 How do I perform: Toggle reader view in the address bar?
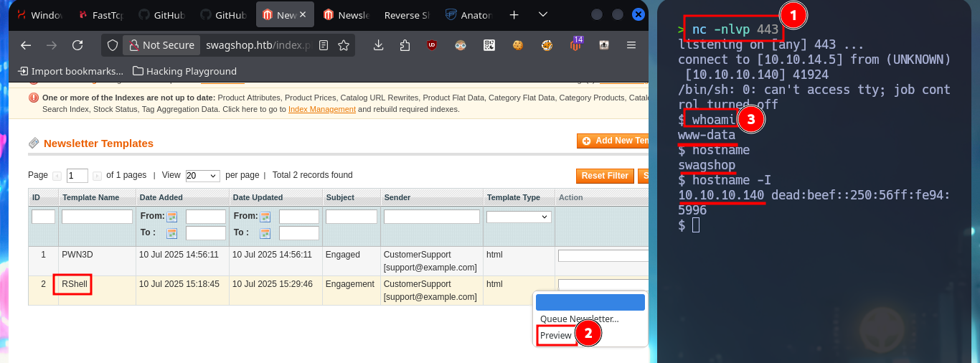[324, 45]
